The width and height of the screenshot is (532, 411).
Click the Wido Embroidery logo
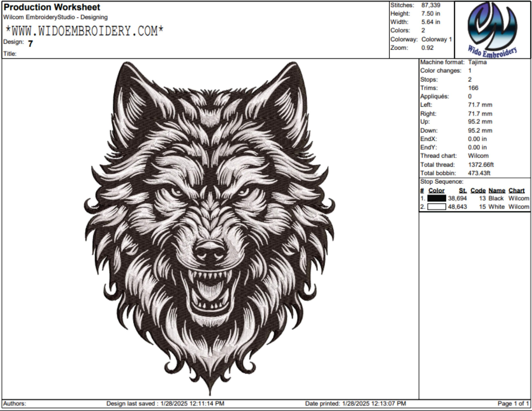pyautogui.click(x=492, y=30)
